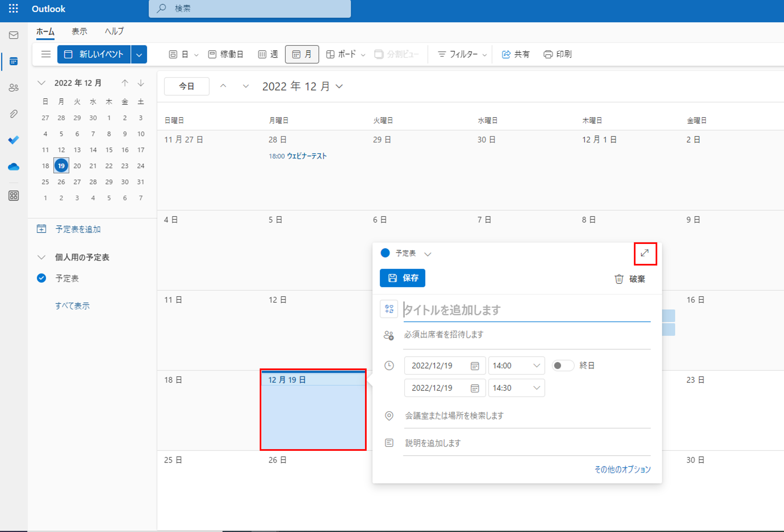The width and height of the screenshot is (784, 532).
Task: Click その他のオプション link
Action: [622, 469]
